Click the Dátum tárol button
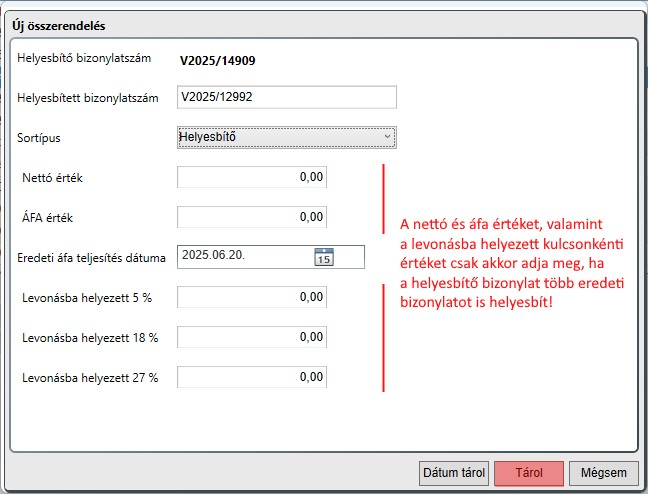 (x=454, y=473)
